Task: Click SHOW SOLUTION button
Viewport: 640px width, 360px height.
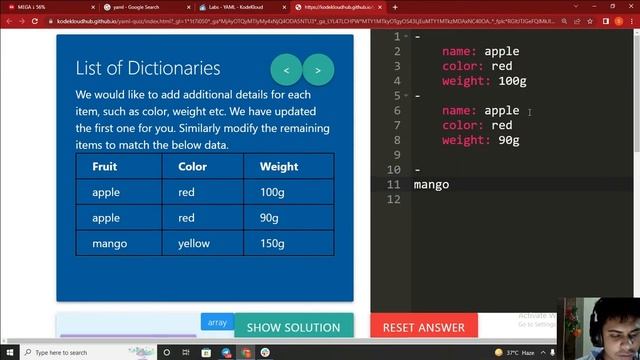Action: click(x=293, y=326)
